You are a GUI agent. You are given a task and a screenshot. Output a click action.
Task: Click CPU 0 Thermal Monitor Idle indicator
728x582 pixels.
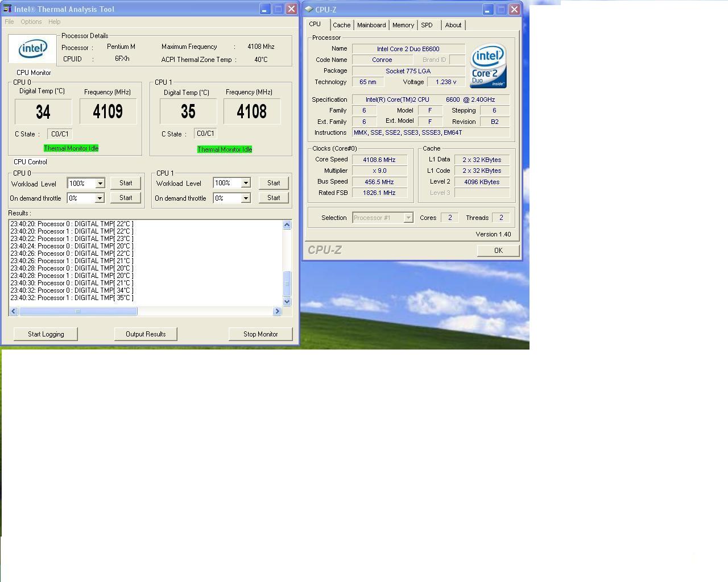[x=71, y=148]
